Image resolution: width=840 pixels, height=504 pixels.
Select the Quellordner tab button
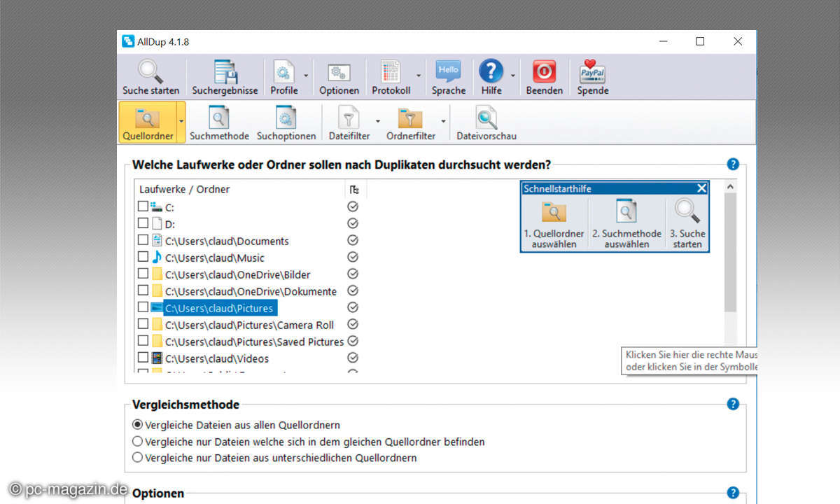click(147, 122)
